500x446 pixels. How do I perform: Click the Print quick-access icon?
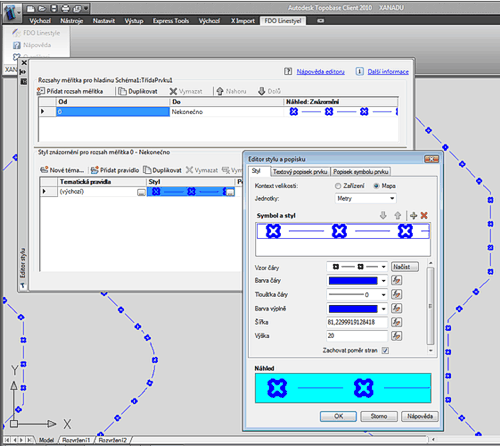coord(65,8)
